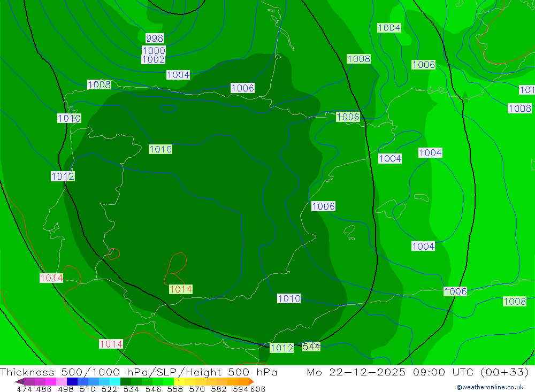Select the 1000 isobar label
The width and height of the screenshot is (535, 392).
click(154, 50)
